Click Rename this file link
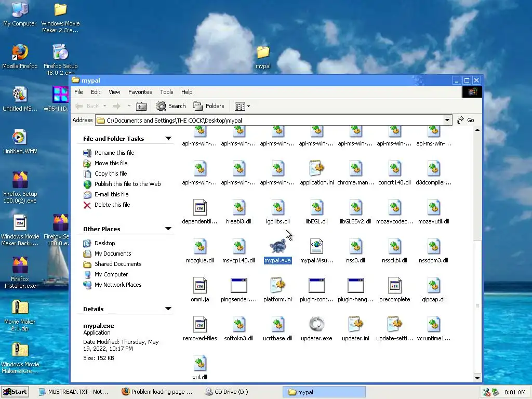The width and height of the screenshot is (532, 399). [x=114, y=153]
